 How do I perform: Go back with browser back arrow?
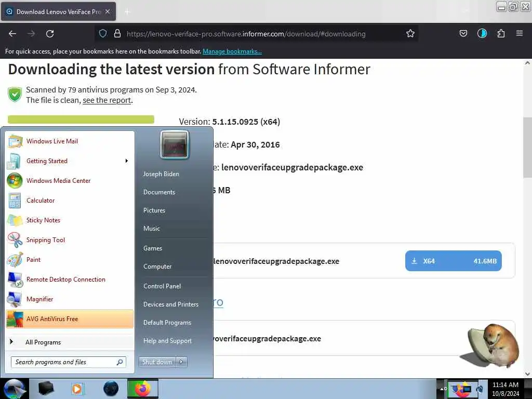(x=12, y=34)
